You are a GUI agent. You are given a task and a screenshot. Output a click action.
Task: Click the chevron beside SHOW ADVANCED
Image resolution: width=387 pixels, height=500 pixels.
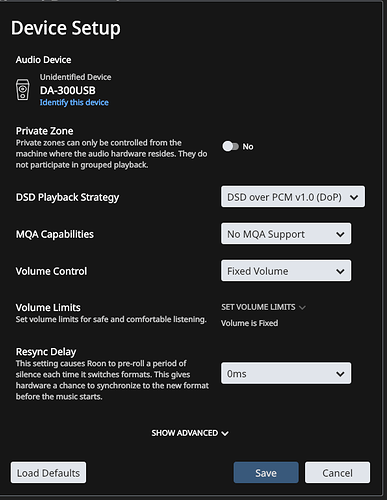click(225, 433)
